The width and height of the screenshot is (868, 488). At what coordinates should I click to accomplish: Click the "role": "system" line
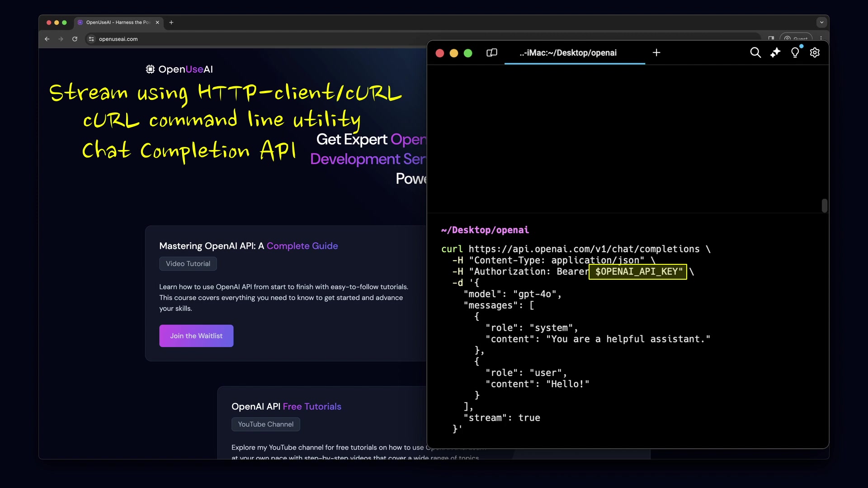coord(532,328)
